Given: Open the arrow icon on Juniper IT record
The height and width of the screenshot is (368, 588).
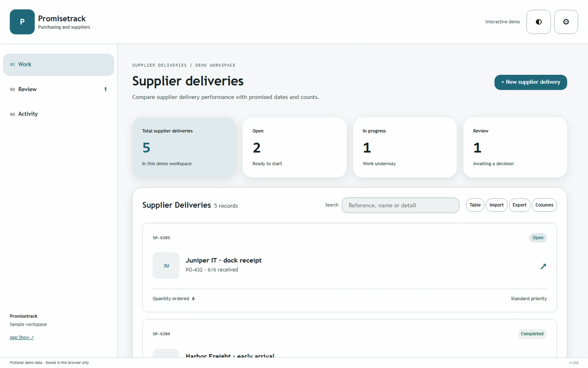Looking at the screenshot, I should (x=543, y=266).
